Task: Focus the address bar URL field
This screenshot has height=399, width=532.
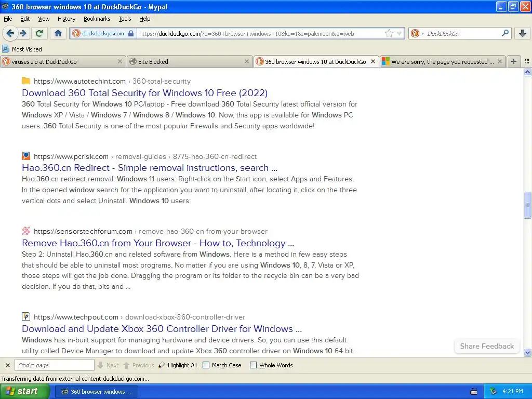Action: coord(260,34)
